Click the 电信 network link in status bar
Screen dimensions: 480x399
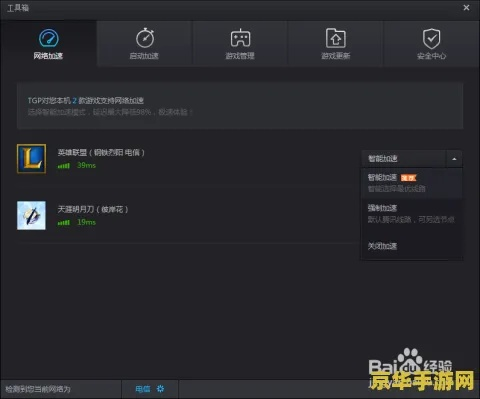click(x=143, y=389)
